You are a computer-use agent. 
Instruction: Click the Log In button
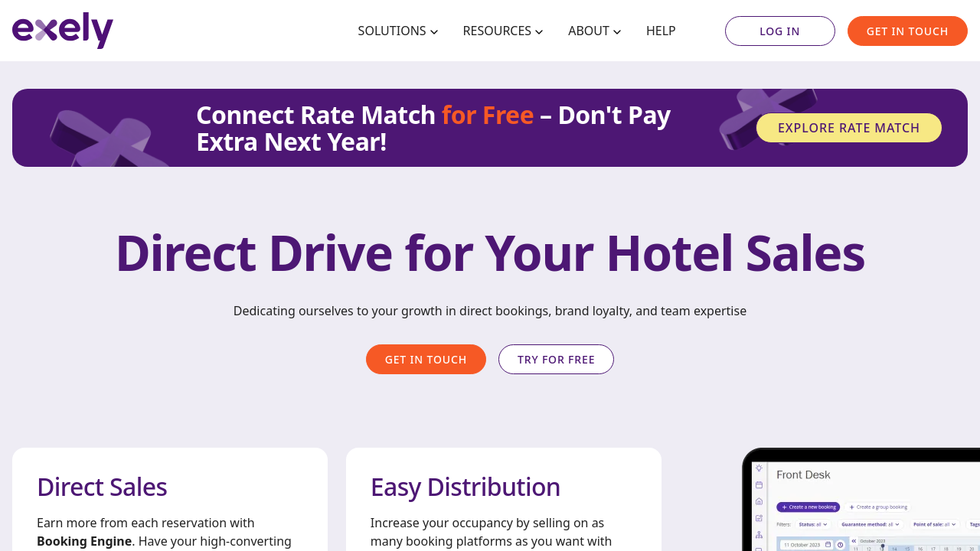pyautogui.click(x=780, y=31)
